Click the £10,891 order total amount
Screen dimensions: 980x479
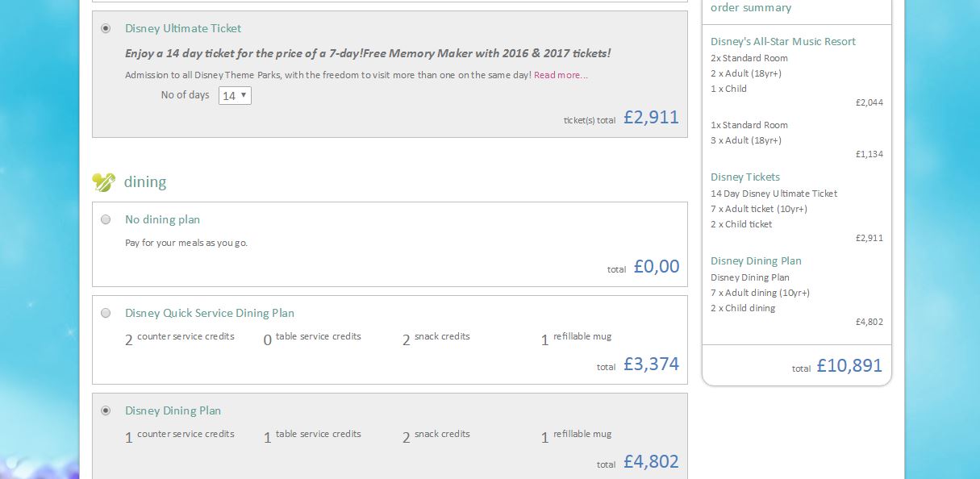click(849, 366)
